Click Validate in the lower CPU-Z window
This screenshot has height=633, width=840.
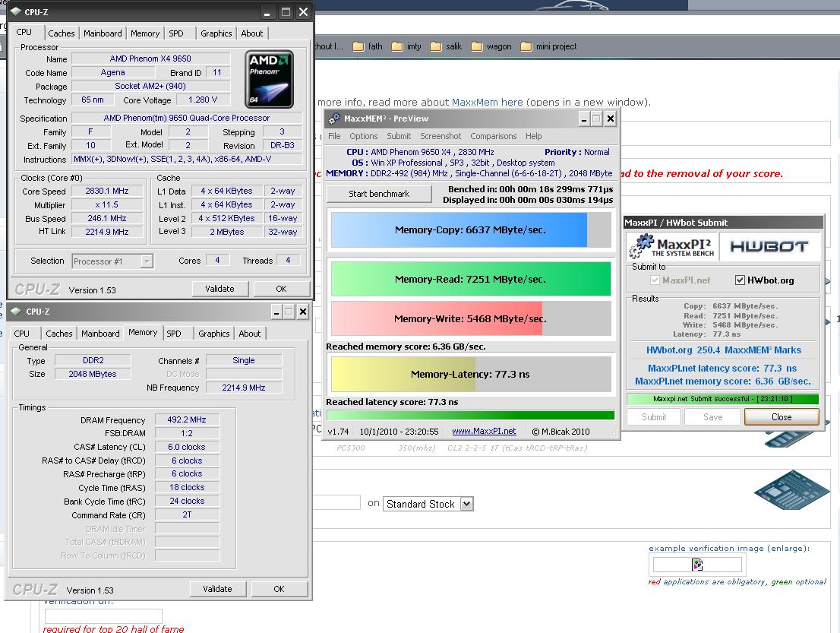217,588
